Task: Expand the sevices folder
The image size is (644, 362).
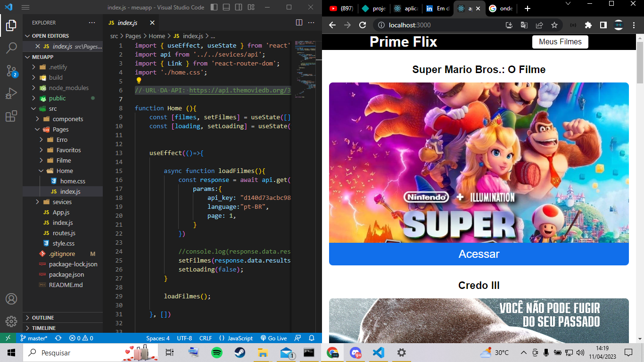Action: pos(63,202)
